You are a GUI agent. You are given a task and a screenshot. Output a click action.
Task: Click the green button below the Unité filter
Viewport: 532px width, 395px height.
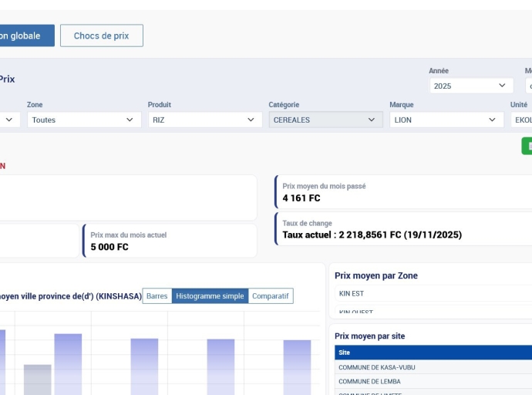click(527, 146)
